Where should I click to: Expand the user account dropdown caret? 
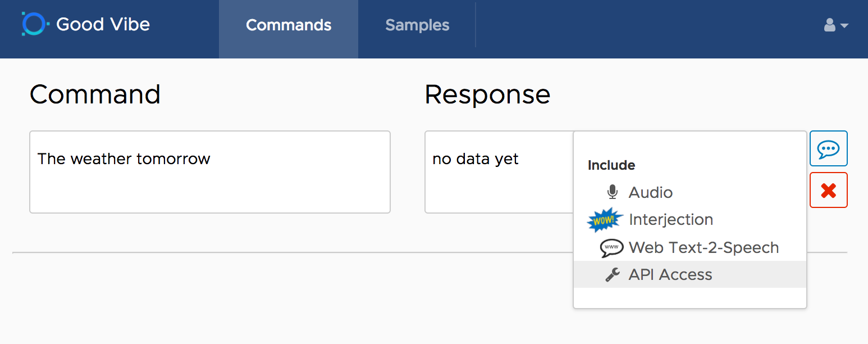click(844, 25)
